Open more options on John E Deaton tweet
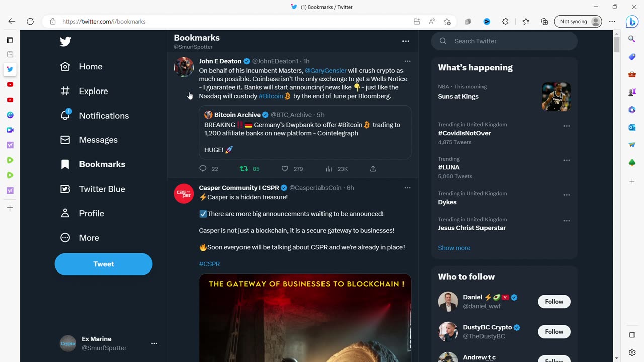644x362 pixels. 407,61
